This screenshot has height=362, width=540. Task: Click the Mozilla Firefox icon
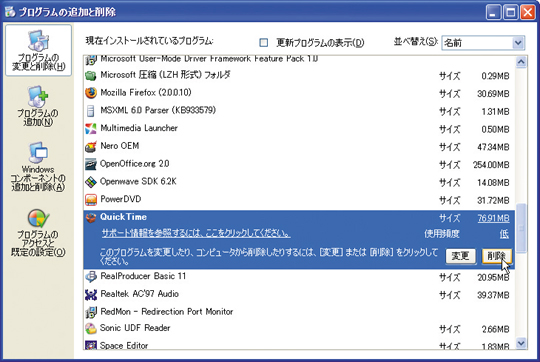pos(91,93)
